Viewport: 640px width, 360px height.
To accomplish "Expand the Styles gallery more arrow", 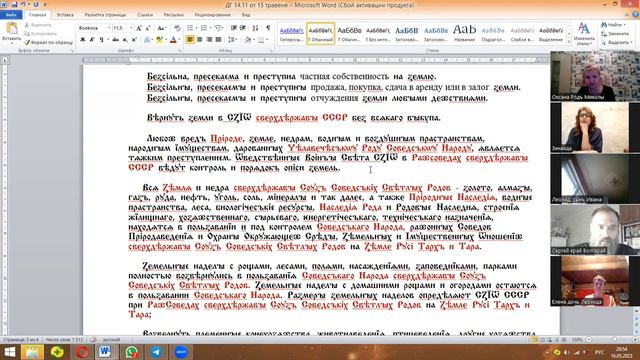I will [569, 42].
